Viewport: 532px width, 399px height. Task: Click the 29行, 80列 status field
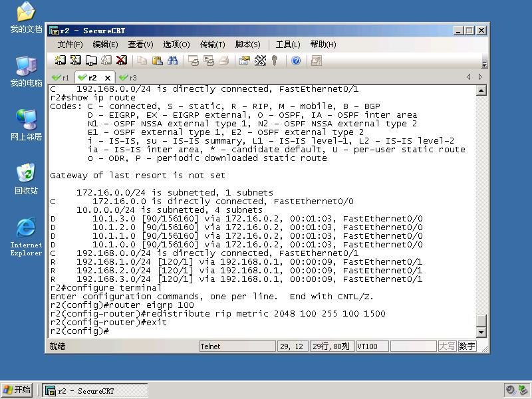click(332, 346)
